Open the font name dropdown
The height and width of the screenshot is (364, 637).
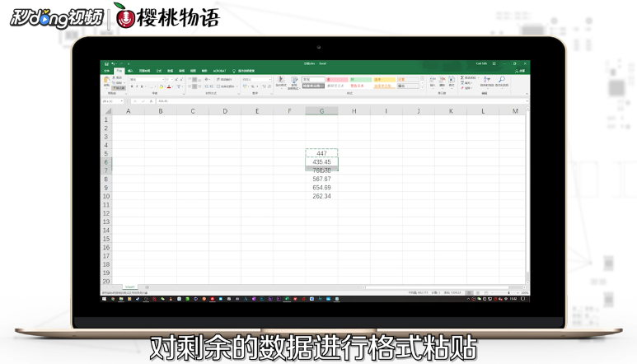pos(163,80)
